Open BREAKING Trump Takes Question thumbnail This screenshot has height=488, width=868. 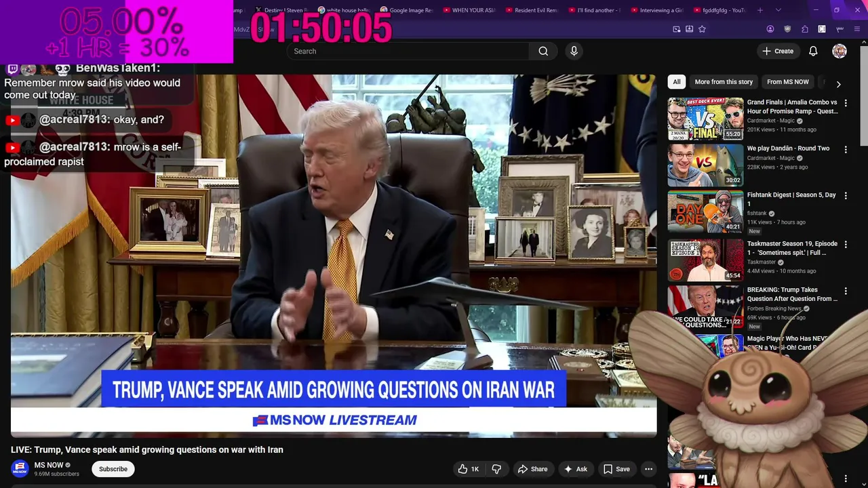pyautogui.click(x=705, y=306)
